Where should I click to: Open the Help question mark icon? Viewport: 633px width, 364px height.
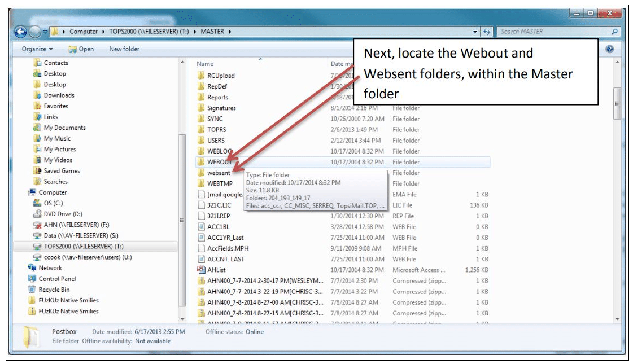click(x=610, y=49)
